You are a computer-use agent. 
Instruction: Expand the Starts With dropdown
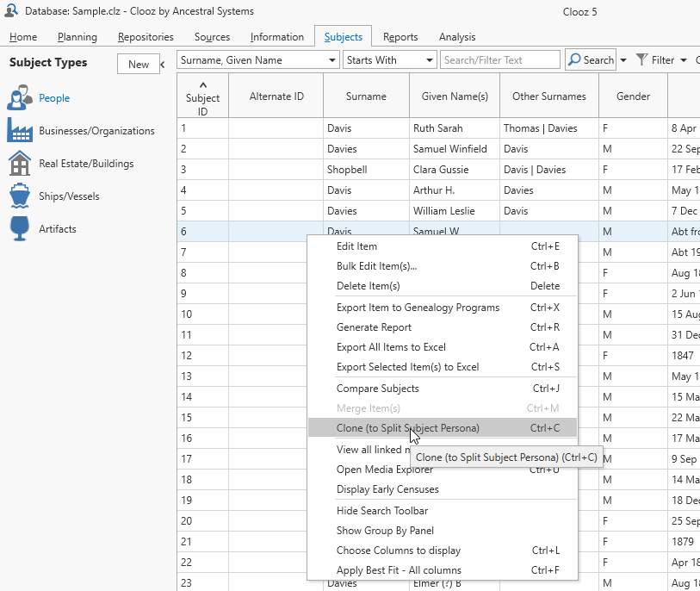(430, 60)
